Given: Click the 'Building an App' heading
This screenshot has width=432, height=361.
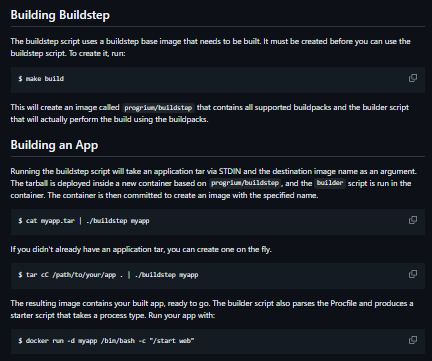Looking at the screenshot, I should click(x=54, y=145).
